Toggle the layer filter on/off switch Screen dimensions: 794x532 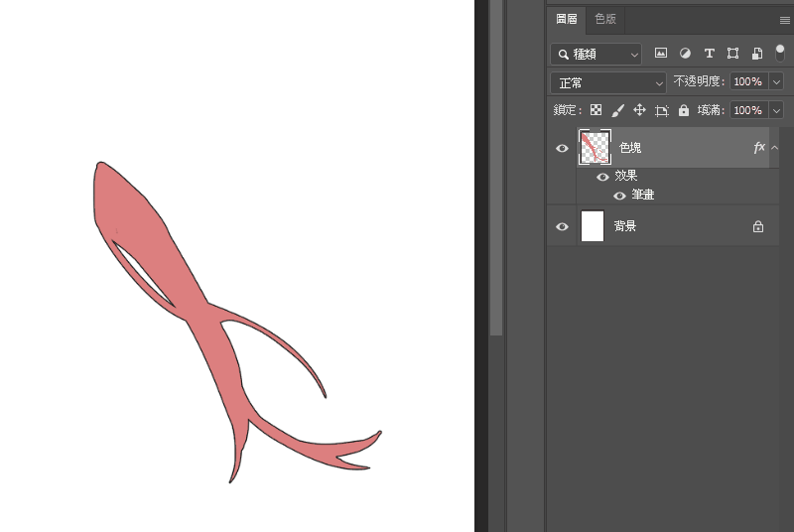[779, 53]
